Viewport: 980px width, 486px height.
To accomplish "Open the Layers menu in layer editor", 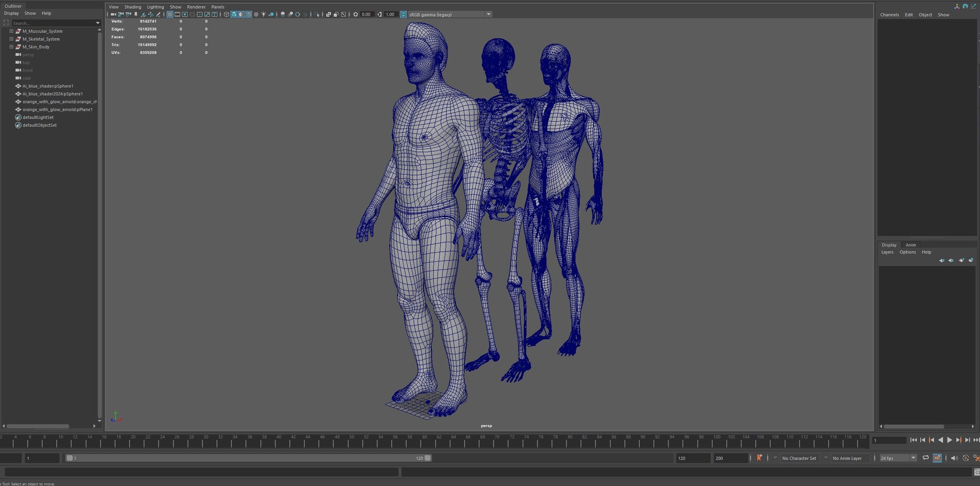I will [x=887, y=252].
